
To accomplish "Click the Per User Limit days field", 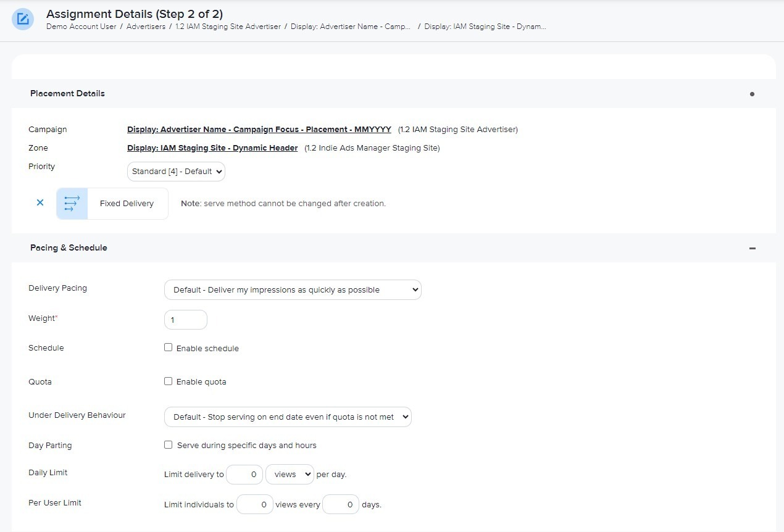I will 340,505.
